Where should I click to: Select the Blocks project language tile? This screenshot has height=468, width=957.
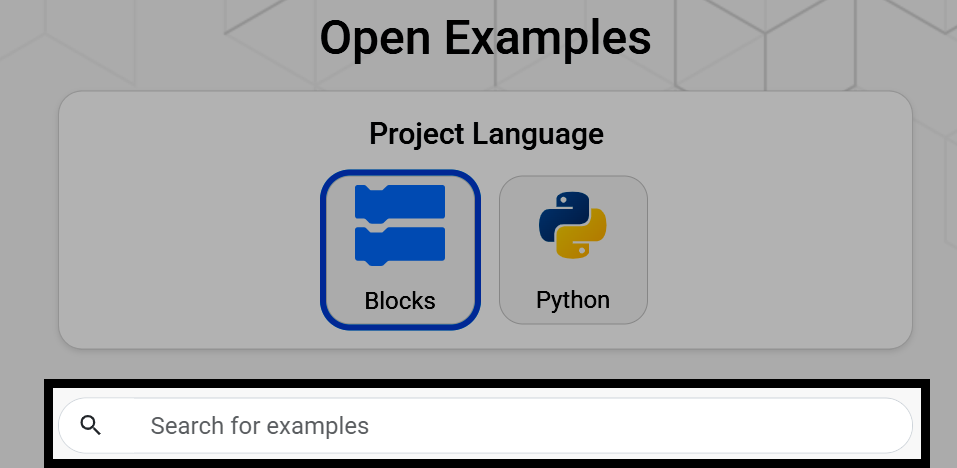click(400, 250)
